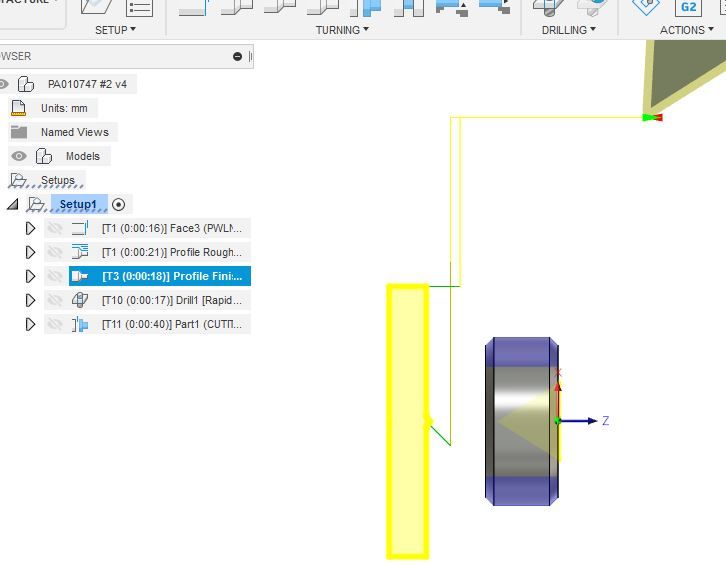Open the DRILLING dropdown menu

tap(569, 30)
